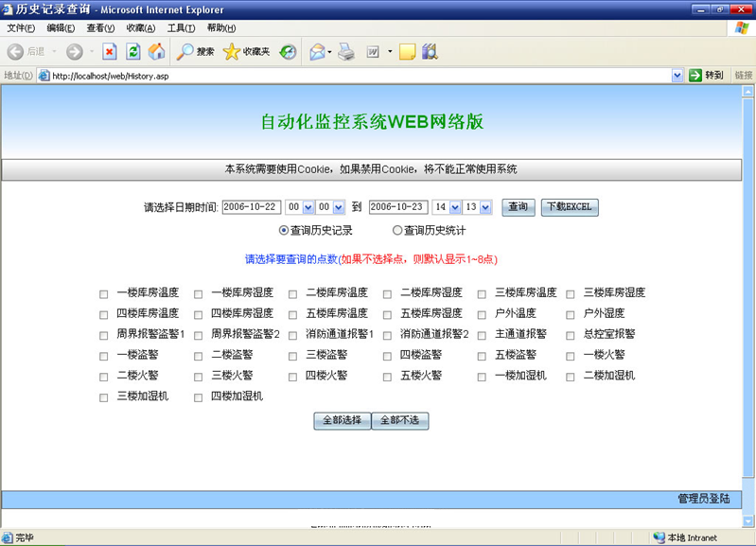756x546 pixels.
Task: Open the 文件(F) menu
Action: 21,28
